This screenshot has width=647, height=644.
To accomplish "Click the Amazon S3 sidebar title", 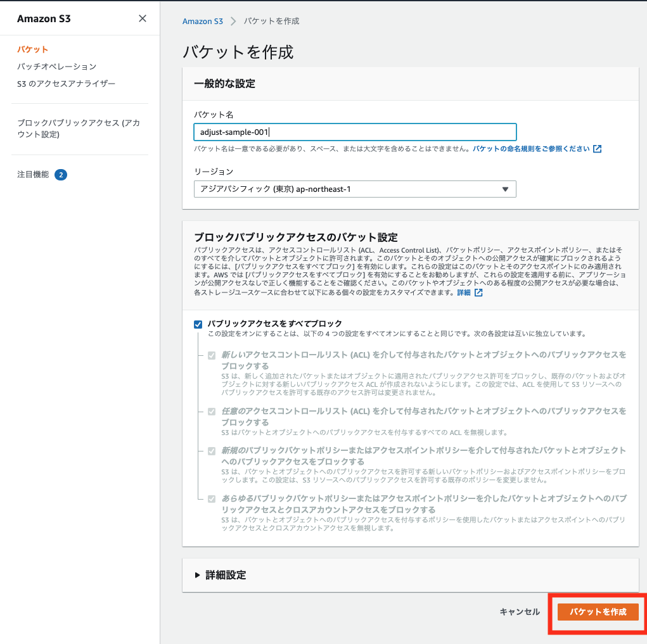I will click(x=44, y=18).
